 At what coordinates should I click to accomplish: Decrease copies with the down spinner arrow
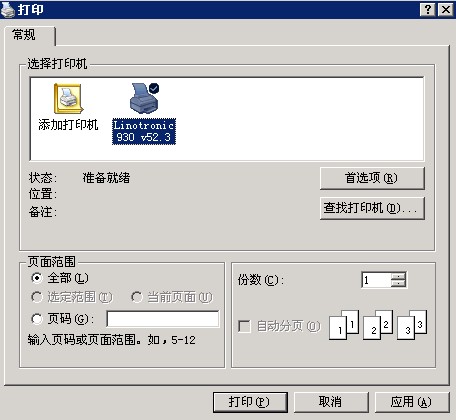[398, 283]
